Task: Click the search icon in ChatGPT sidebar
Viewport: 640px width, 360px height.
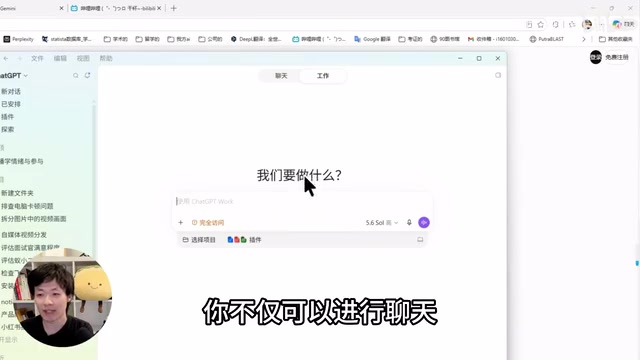Action: (76, 76)
